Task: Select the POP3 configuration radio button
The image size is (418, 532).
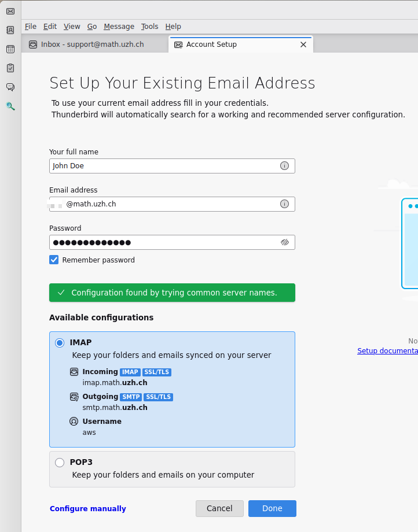Action: pyautogui.click(x=60, y=463)
